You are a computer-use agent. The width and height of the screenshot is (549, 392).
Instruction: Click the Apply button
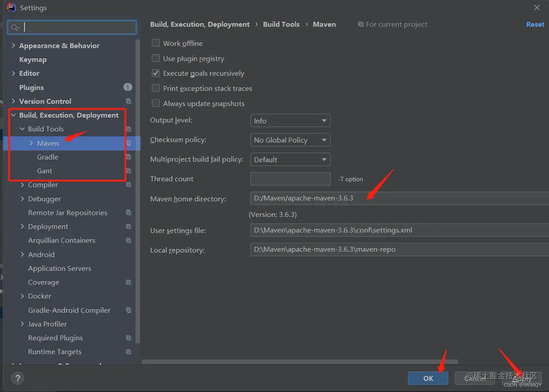[522, 378]
